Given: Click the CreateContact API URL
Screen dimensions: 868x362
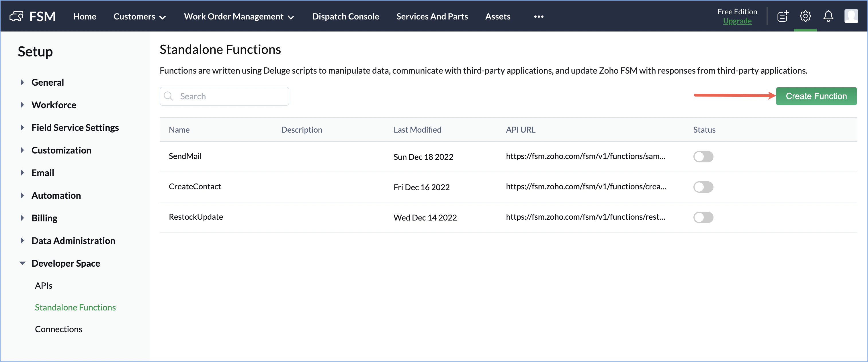Looking at the screenshot, I should click(x=586, y=186).
